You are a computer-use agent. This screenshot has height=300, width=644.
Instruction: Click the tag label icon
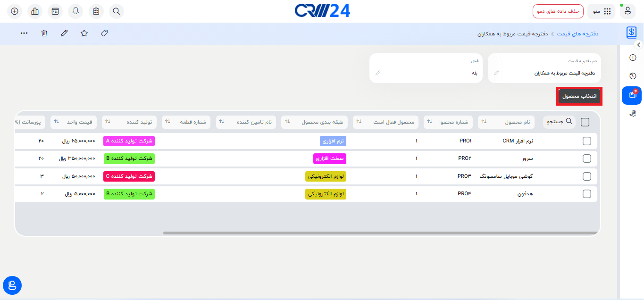(x=104, y=33)
